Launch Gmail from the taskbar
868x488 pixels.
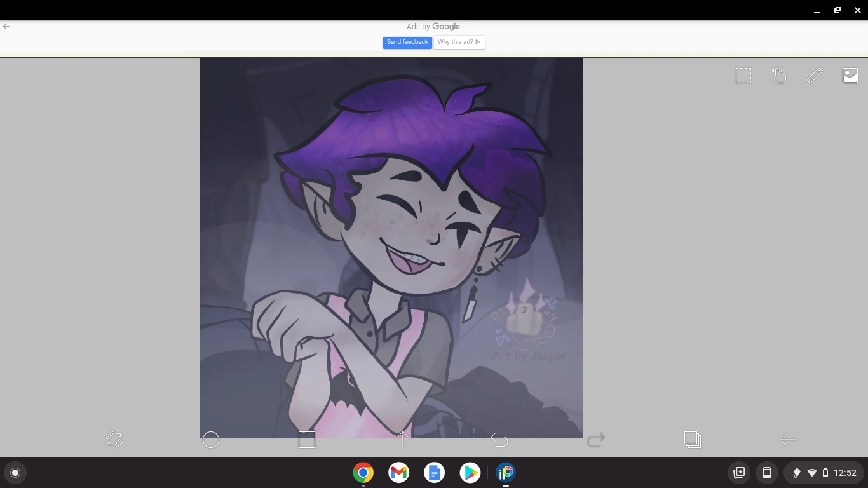(x=398, y=473)
